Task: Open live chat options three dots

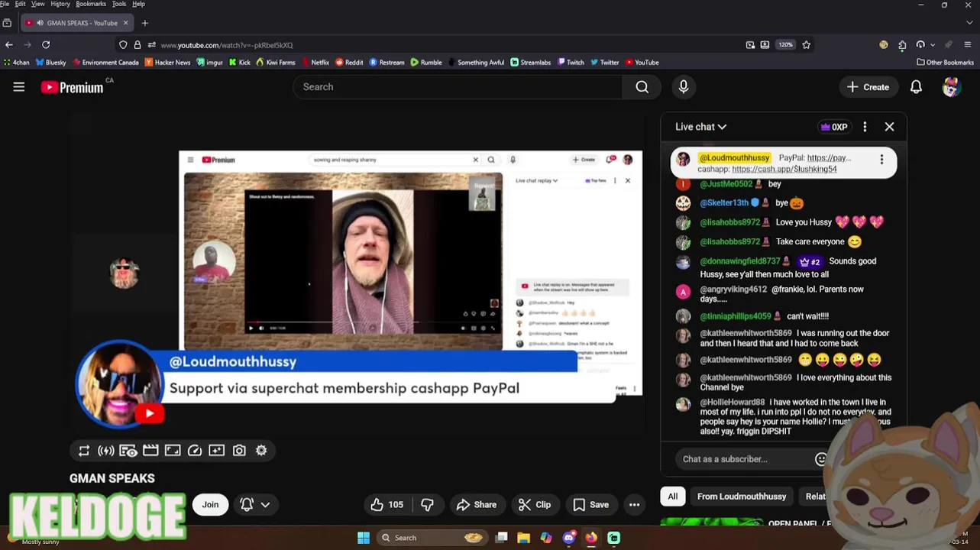Action: 865,127
